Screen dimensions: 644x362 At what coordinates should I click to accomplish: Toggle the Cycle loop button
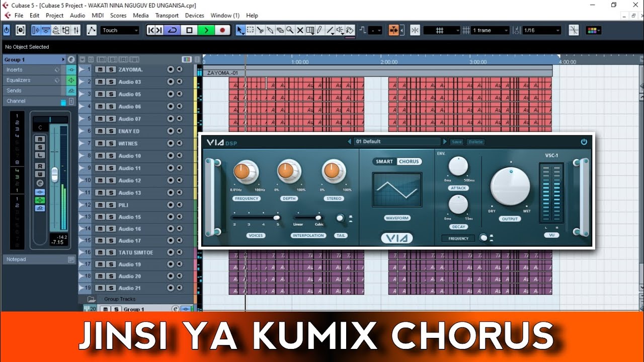[x=173, y=30]
